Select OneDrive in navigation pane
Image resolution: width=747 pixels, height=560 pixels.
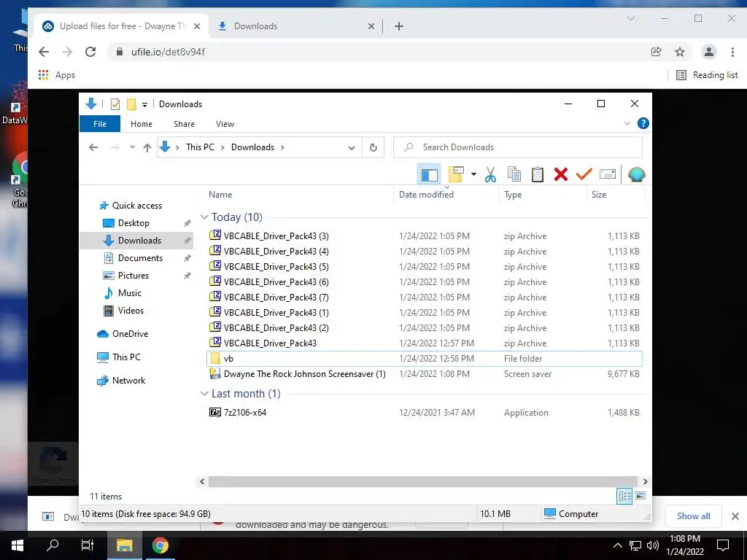click(x=130, y=334)
